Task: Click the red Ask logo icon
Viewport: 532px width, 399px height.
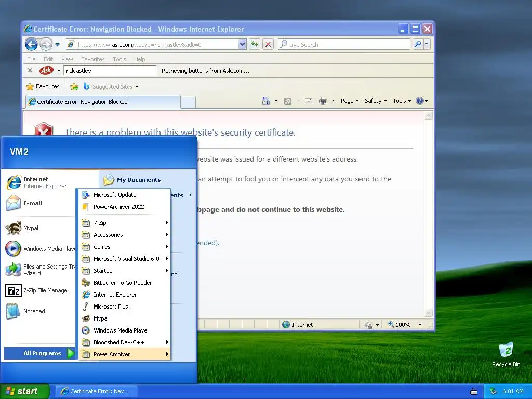Action: pos(46,70)
